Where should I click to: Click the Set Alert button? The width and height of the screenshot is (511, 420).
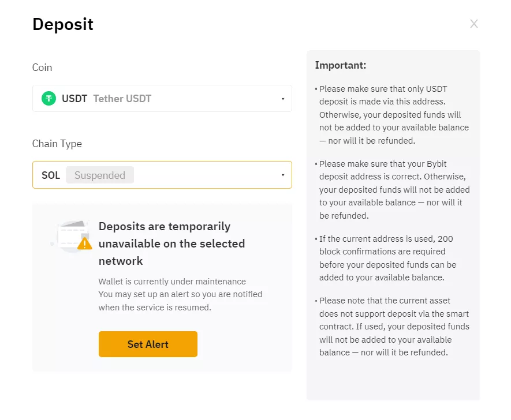148,344
